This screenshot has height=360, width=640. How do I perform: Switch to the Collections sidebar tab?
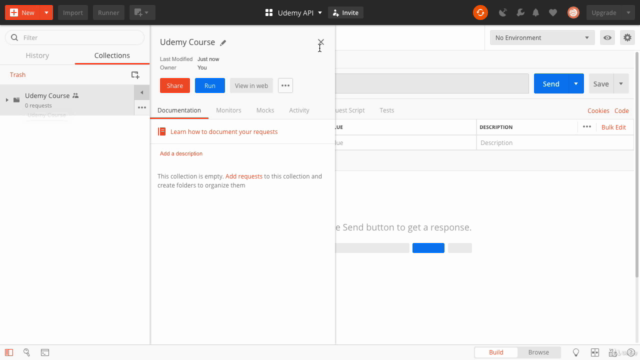112,56
